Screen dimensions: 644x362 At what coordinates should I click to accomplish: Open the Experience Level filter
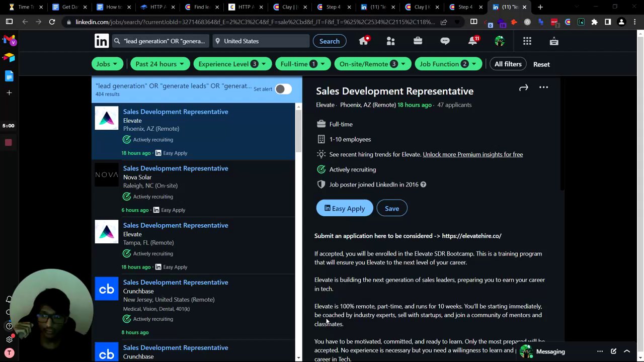tap(232, 64)
